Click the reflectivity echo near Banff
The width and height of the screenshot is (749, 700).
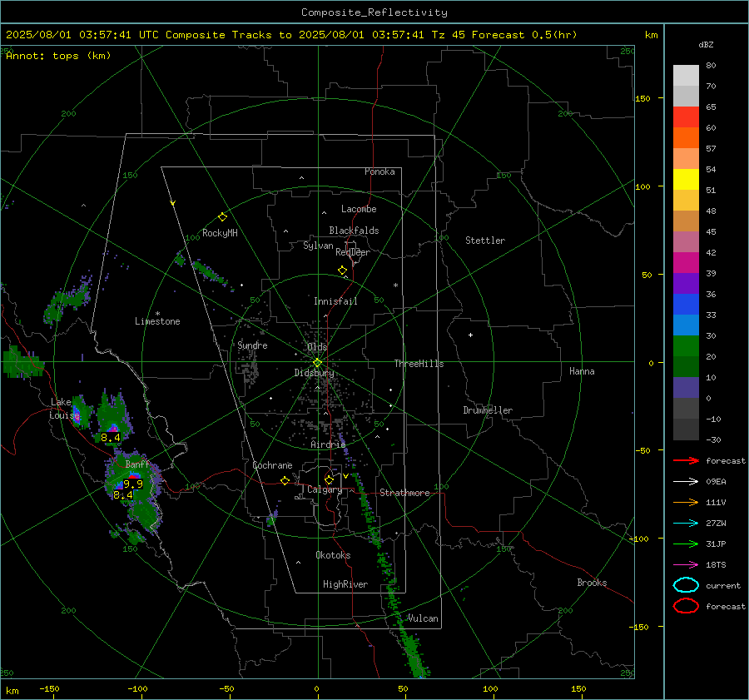click(x=134, y=492)
